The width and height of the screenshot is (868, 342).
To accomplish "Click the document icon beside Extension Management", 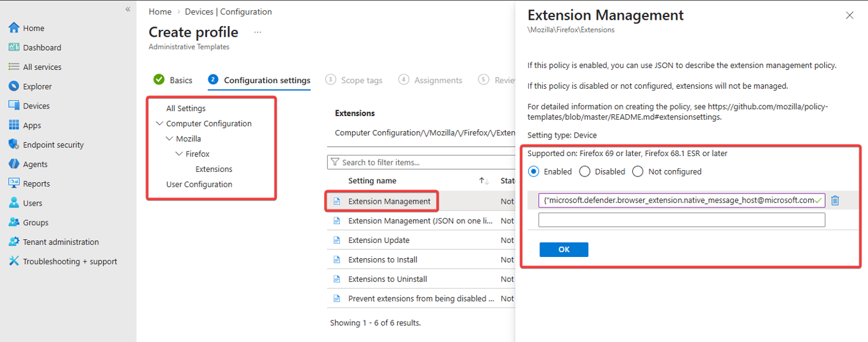I will pos(337,201).
